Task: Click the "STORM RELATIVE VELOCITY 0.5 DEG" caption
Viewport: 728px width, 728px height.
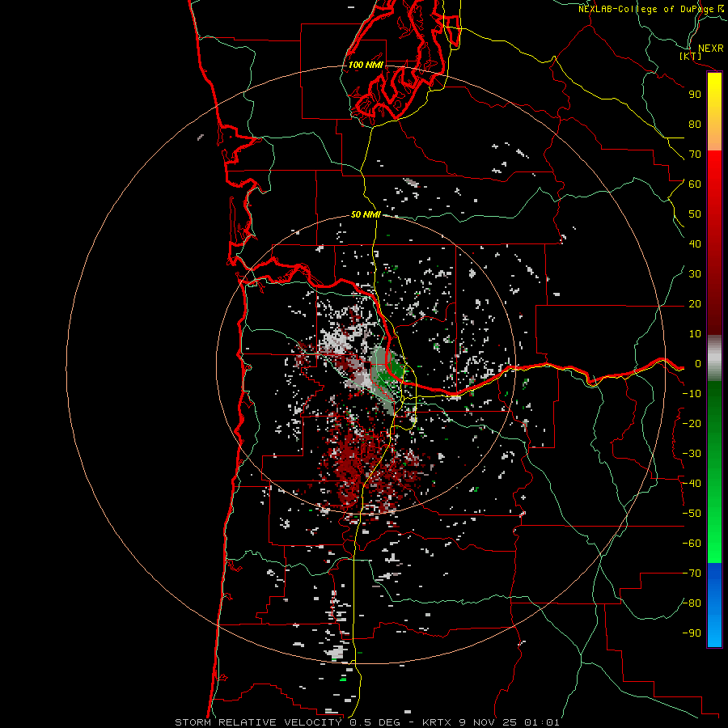Action: [287, 722]
